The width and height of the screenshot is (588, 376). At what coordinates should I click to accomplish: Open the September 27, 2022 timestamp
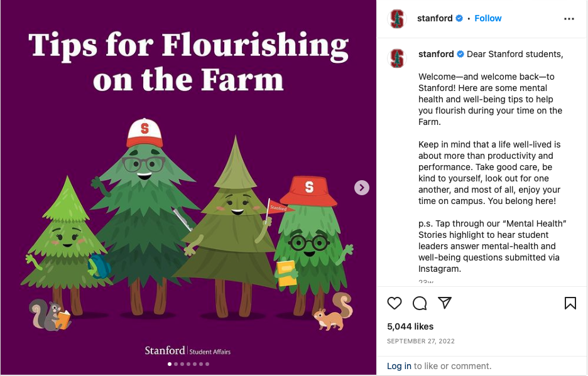point(421,341)
